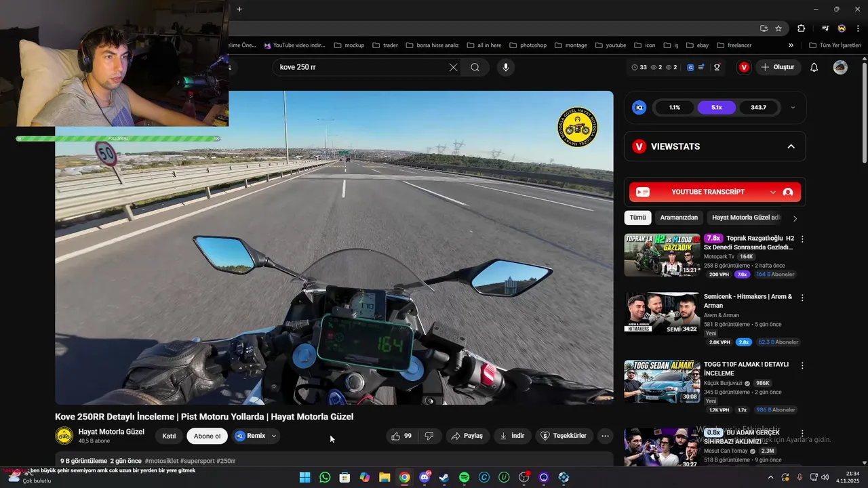Open the 'borsa hisse analiz' bookmark folder
The width and height of the screenshot is (868, 488).
click(432, 45)
